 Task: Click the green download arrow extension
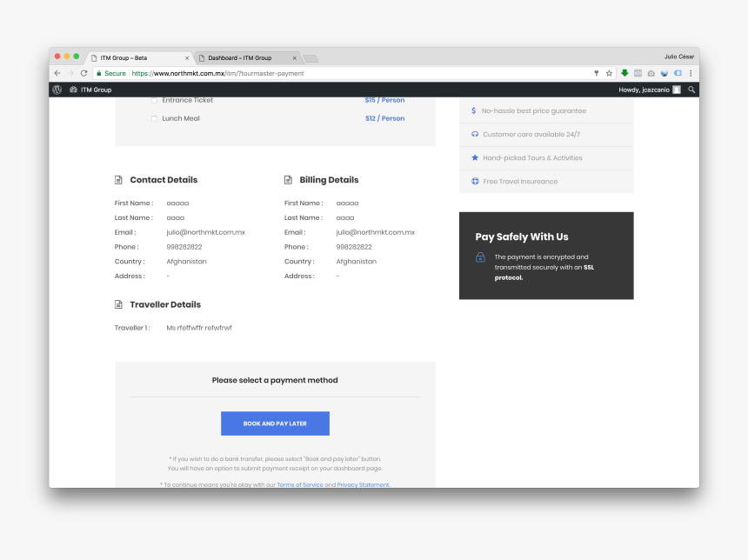pos(624,72)
